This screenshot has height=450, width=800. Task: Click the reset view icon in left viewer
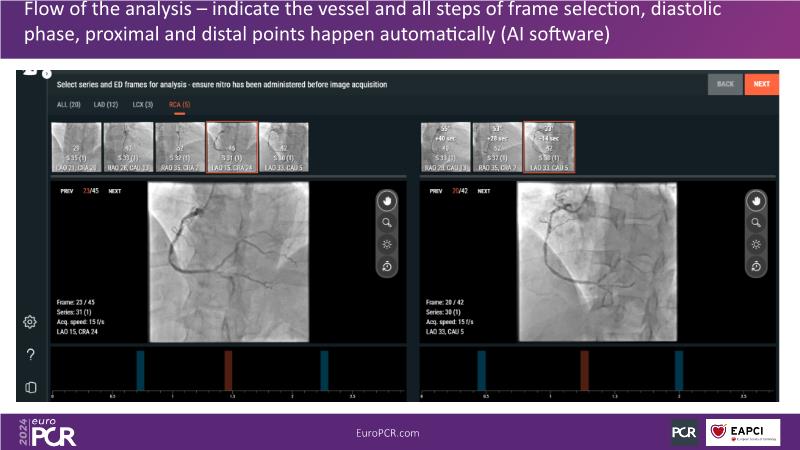tap(386, 266)
